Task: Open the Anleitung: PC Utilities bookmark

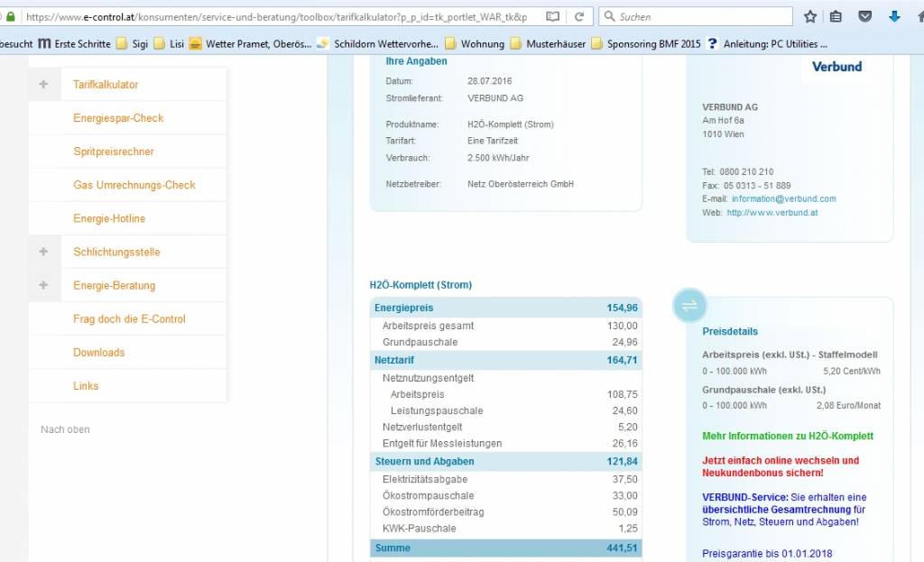Action: pos(767,43)
